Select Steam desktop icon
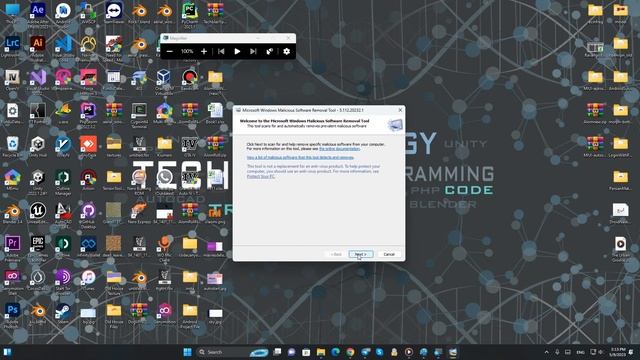 tap(63, 313)
